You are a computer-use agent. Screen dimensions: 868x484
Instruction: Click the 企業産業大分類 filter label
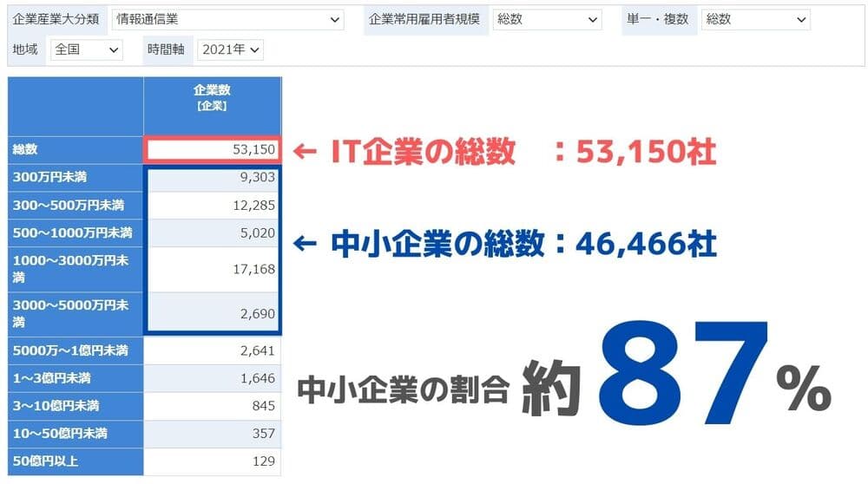pyautogui.click(x=56, y=19)
